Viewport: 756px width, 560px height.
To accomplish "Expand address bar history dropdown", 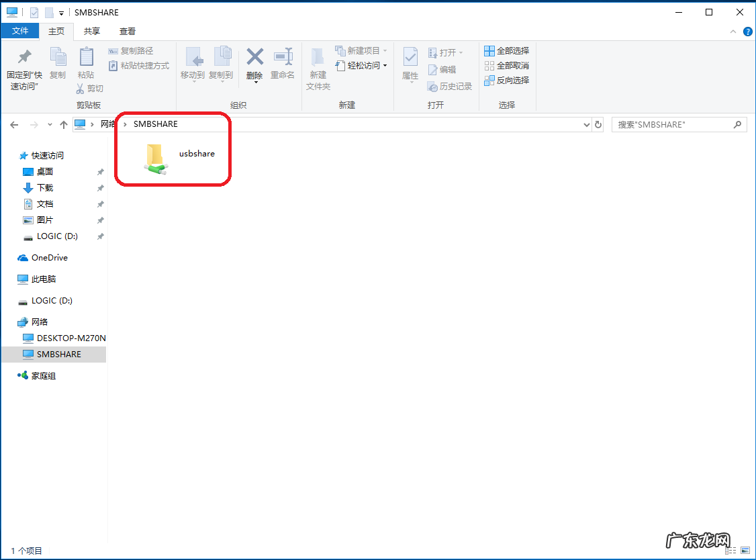I will pos(586,124).
